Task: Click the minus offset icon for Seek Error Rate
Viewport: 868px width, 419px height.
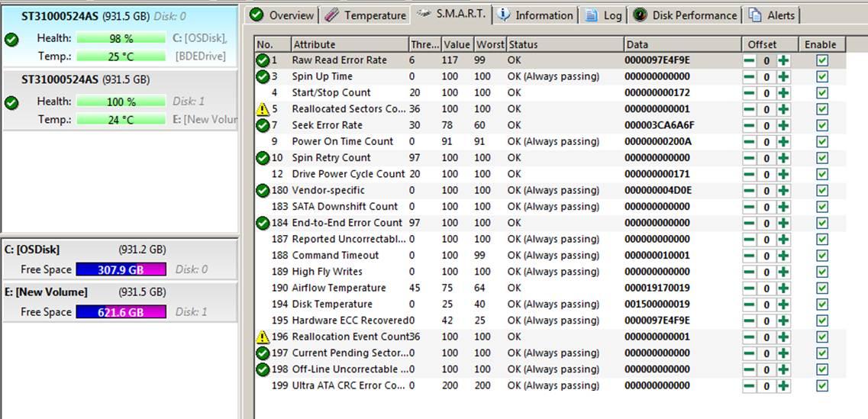Action: point(750,126)
